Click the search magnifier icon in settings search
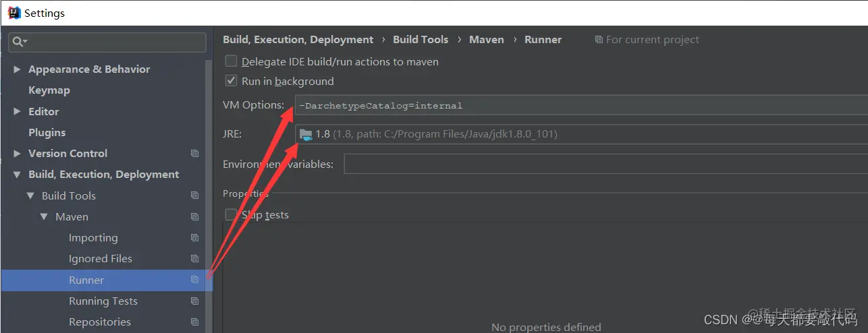 (x=18, y=42)
